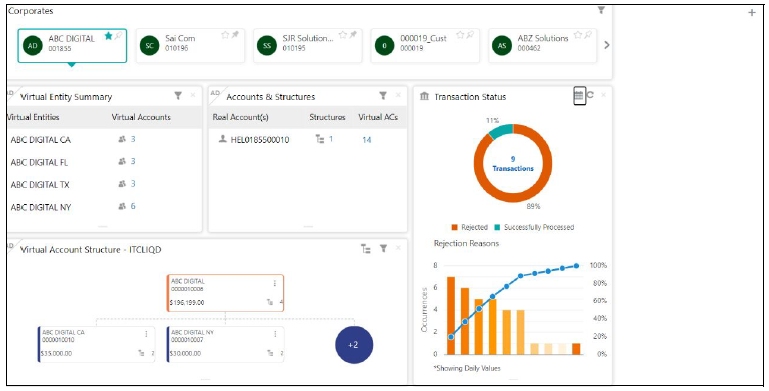Open the structures count link 1
This screenshot has width=769, height=391.
tap(331, 139)
